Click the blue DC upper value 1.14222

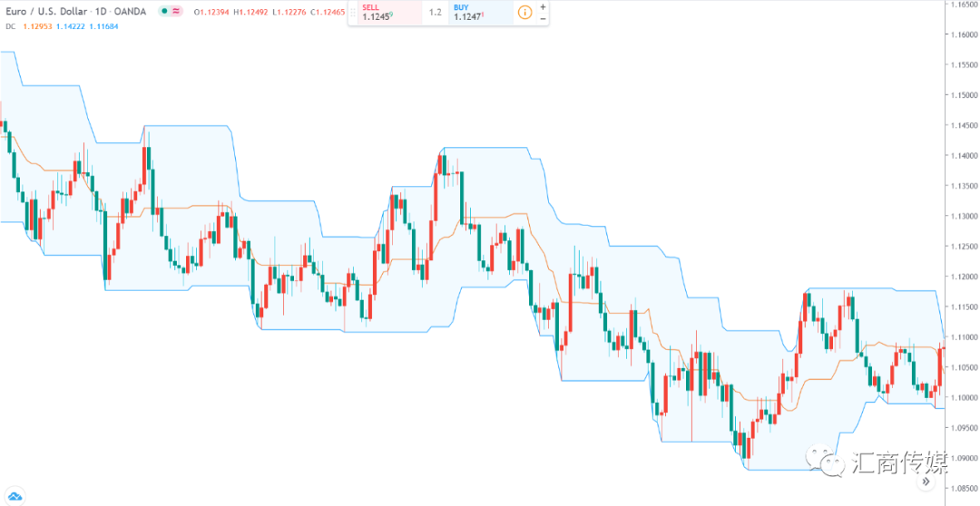tap(69, 26)
